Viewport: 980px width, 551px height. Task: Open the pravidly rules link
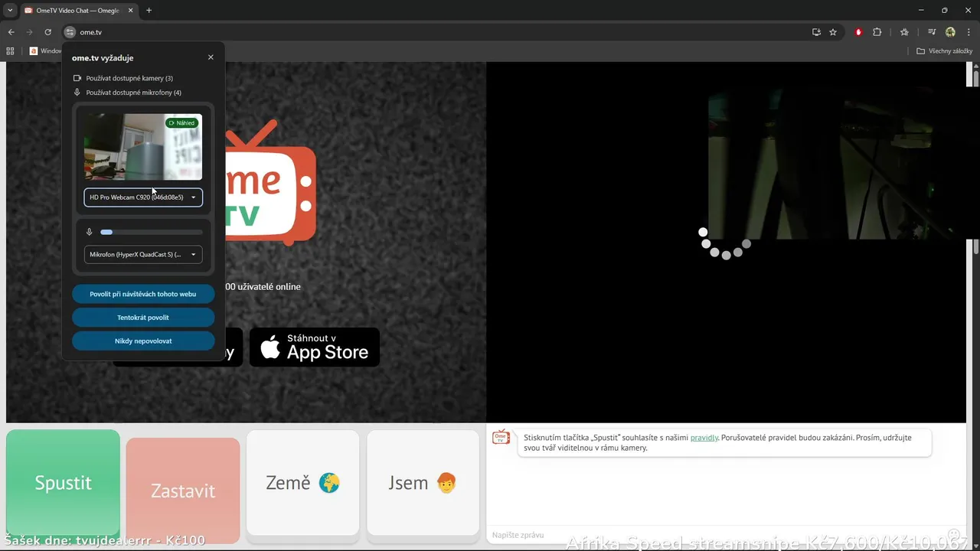704,438
